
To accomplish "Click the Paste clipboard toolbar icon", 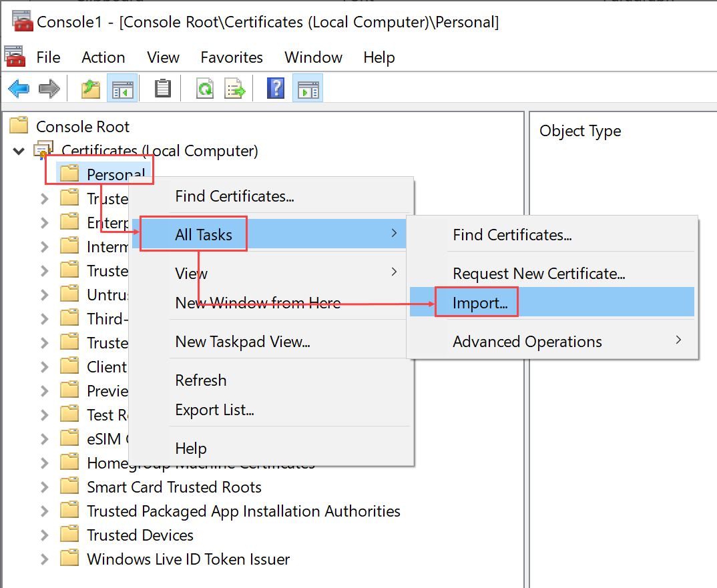I will [x=162, y=88].
